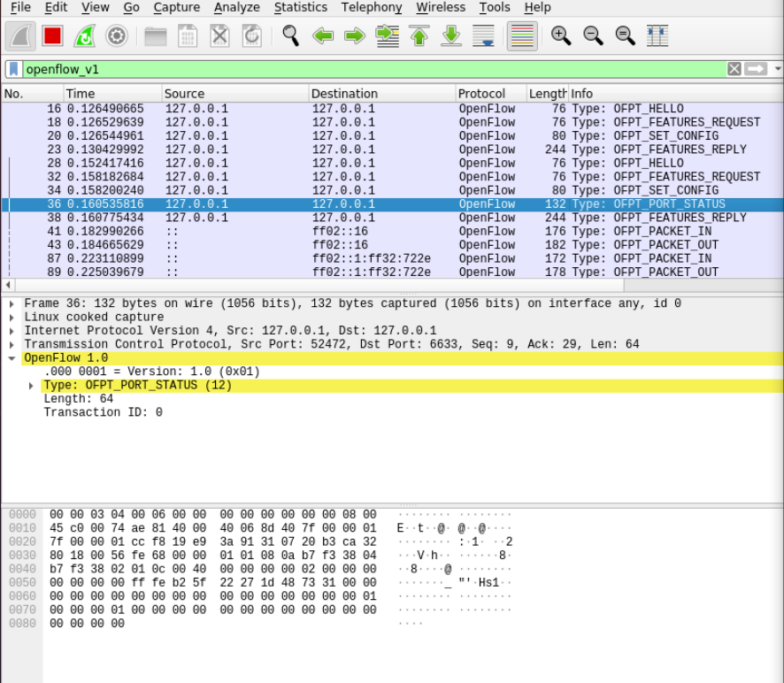Expand the Frame 36 tree row

[x=12, y=303]
